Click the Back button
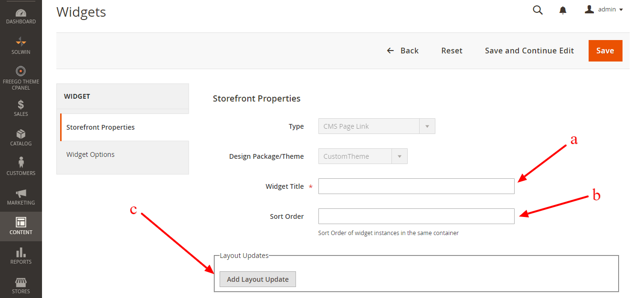 pos(402,51)
